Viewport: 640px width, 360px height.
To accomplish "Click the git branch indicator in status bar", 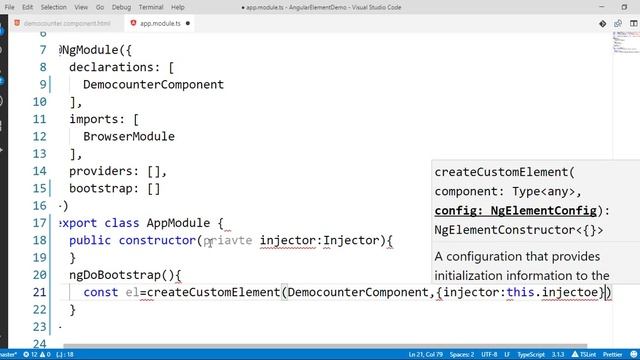I will [x=8, y=354].
